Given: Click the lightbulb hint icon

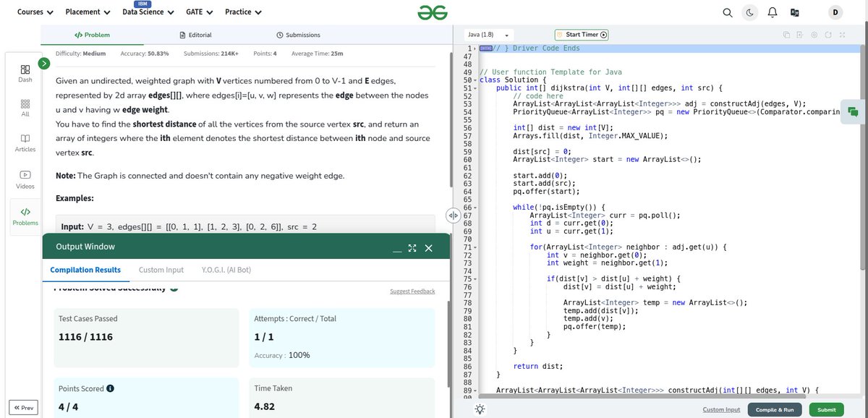Looking at the screenshot, I should (x=479, y=409).
